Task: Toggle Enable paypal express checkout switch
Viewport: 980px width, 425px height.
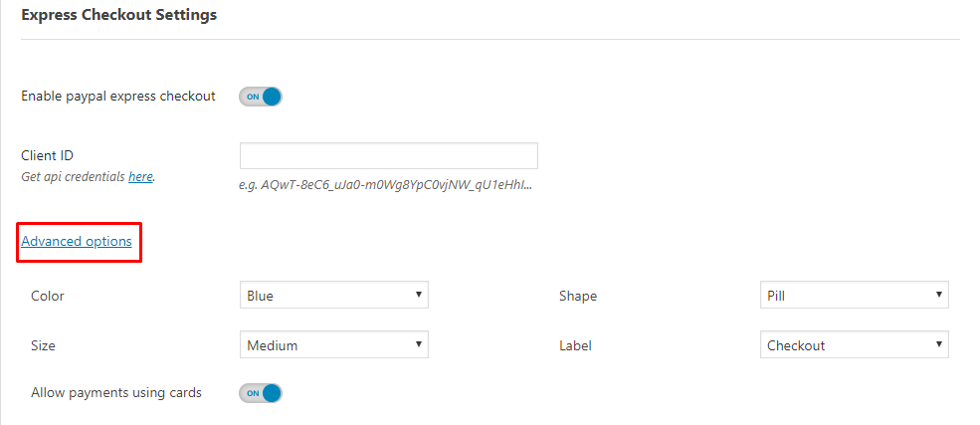Action: click(261, 97)
